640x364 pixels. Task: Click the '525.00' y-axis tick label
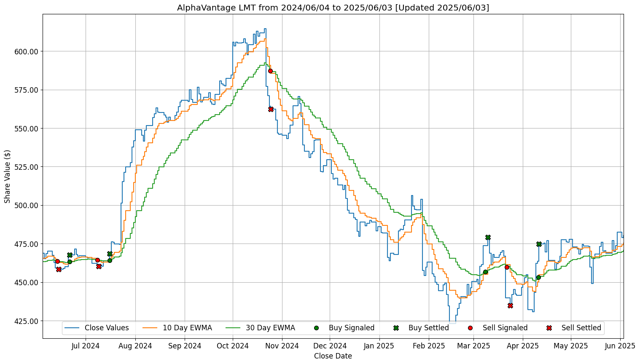[27, 167]
